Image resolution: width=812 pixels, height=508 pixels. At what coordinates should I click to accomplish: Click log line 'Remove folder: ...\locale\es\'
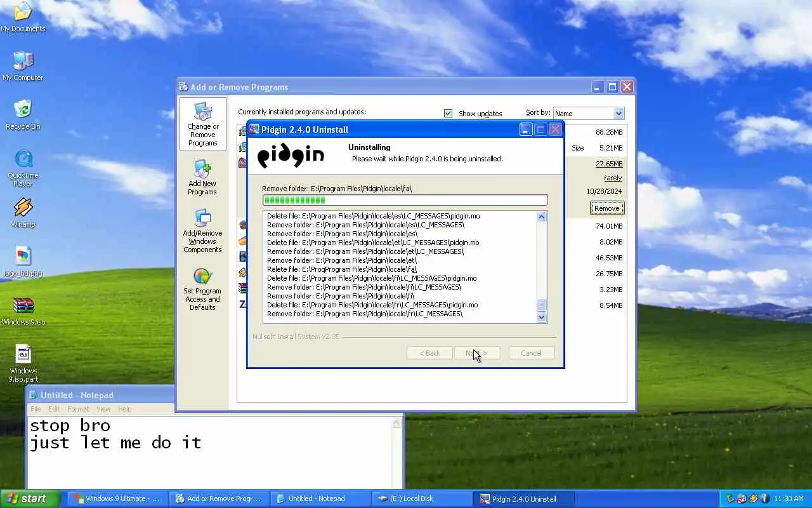click(342, 234)
